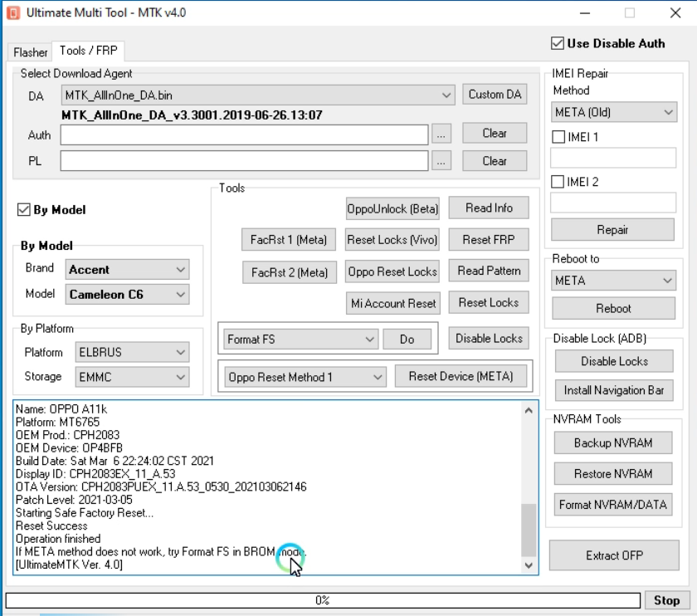Screen dimensions: 697x616
Task: Browse for Auth file with ellipsis button
Action: pos(441,134)
